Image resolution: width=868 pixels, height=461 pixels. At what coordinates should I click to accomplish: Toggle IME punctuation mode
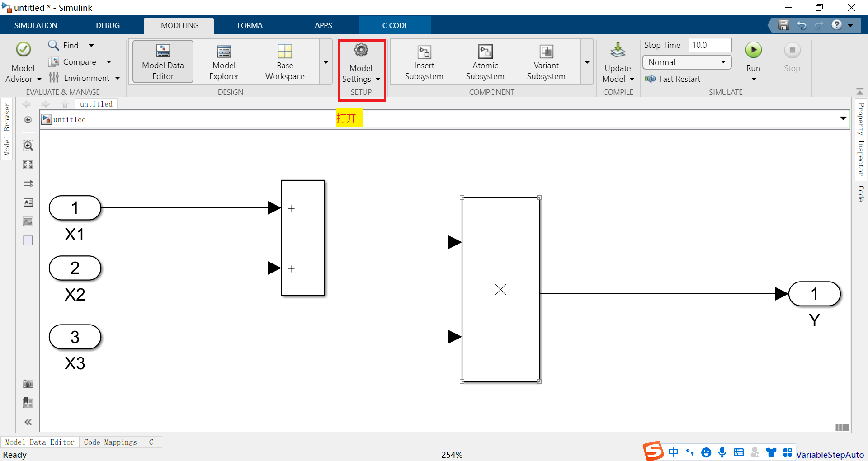click(690, 452)
